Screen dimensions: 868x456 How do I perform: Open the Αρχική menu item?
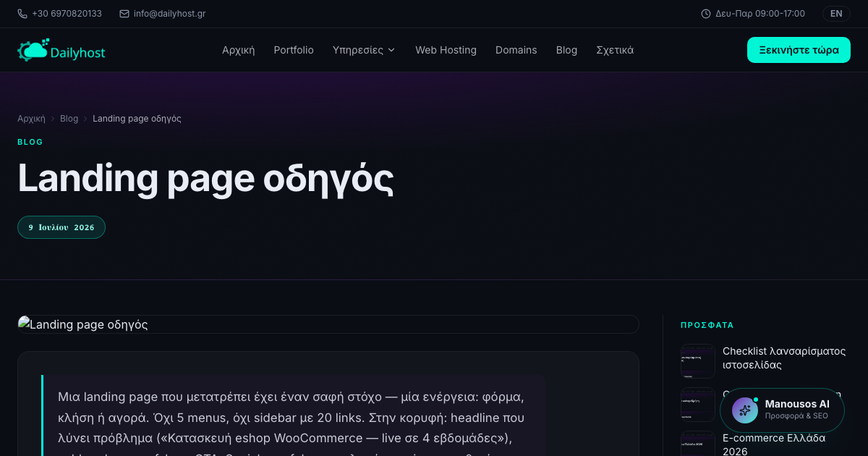239,50
